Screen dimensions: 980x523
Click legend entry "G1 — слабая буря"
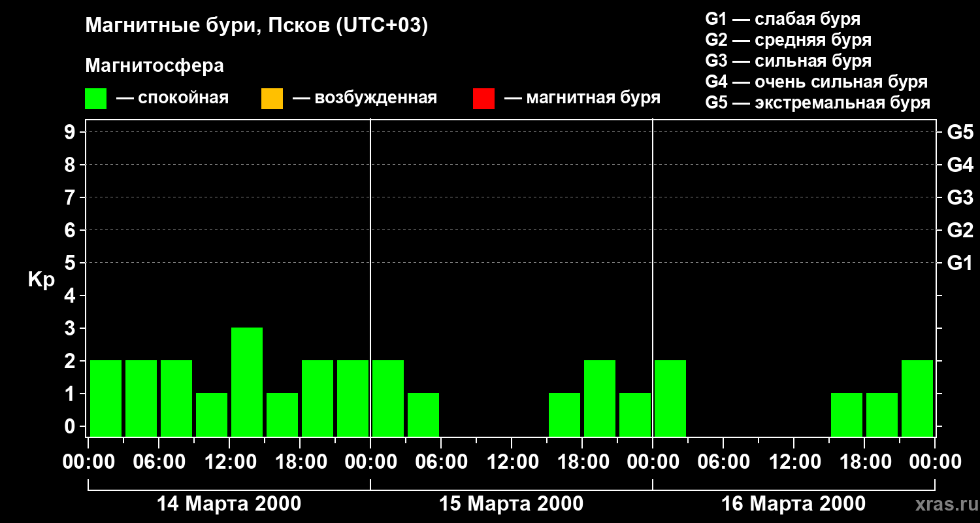782,19
